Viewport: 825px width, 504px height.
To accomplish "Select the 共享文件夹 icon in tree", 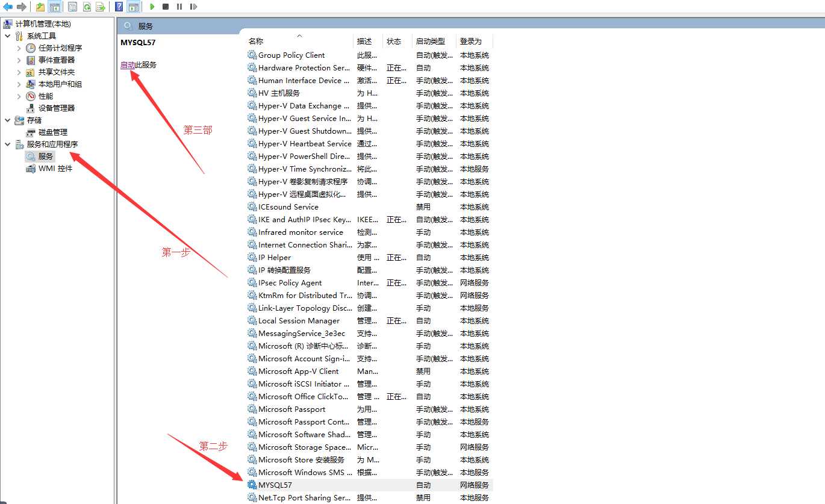I will (31, 72).
